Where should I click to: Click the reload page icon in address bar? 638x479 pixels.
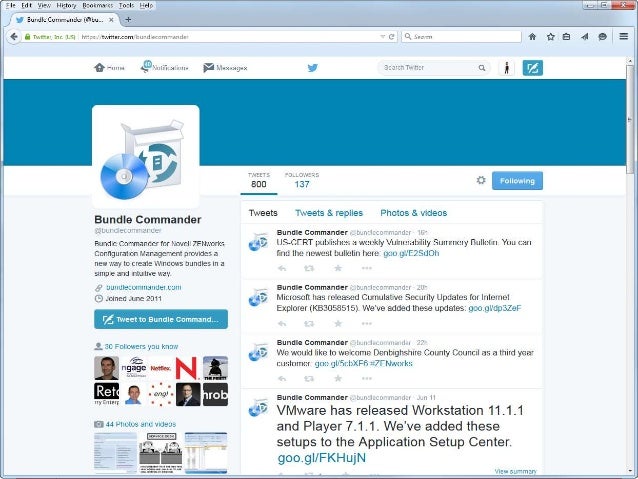391,37
